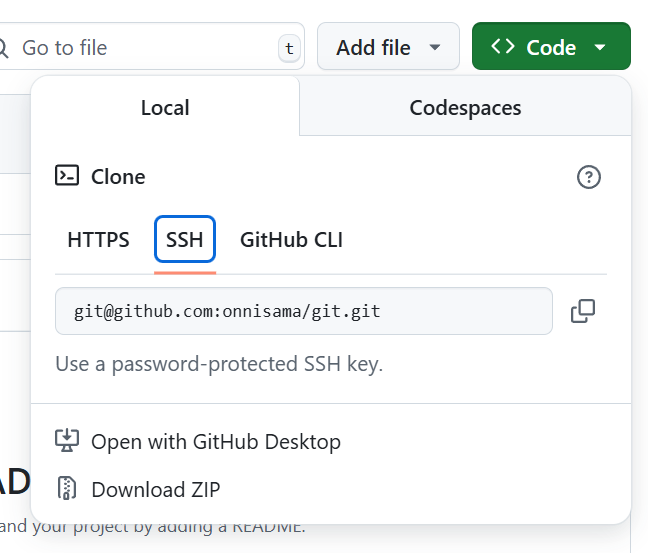648x553 pixels.
Task: Focus the Go to file search box
Action: (151, 46)
